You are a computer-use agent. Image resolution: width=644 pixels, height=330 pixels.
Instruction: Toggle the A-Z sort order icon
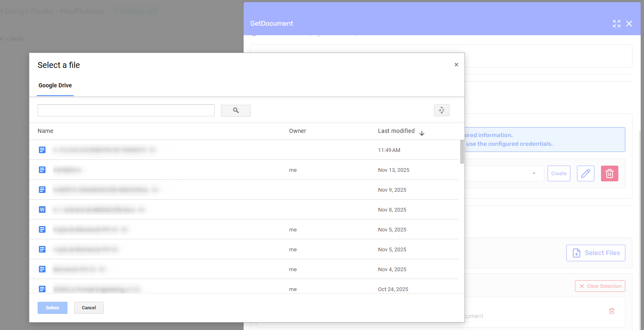pos(441,111)
